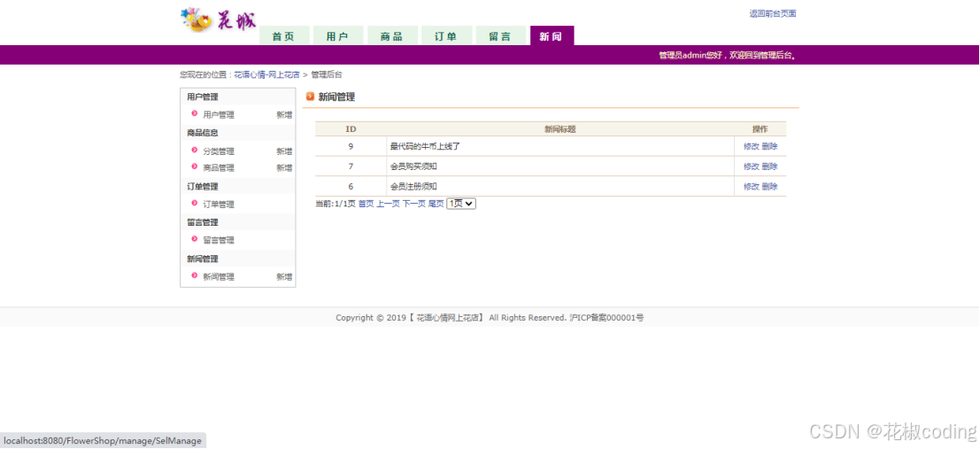980x449 pixels.
Task: Open the 用户 navigation tab
Action: pos(337,35)
